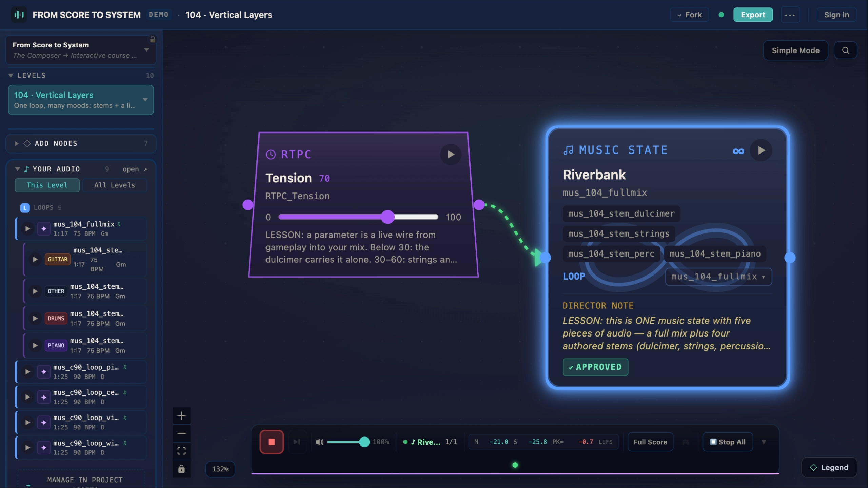Zoom out with the minus button
Image resolution: width=868 pixels, height=488 pixels.
click(x=181, y=433)
